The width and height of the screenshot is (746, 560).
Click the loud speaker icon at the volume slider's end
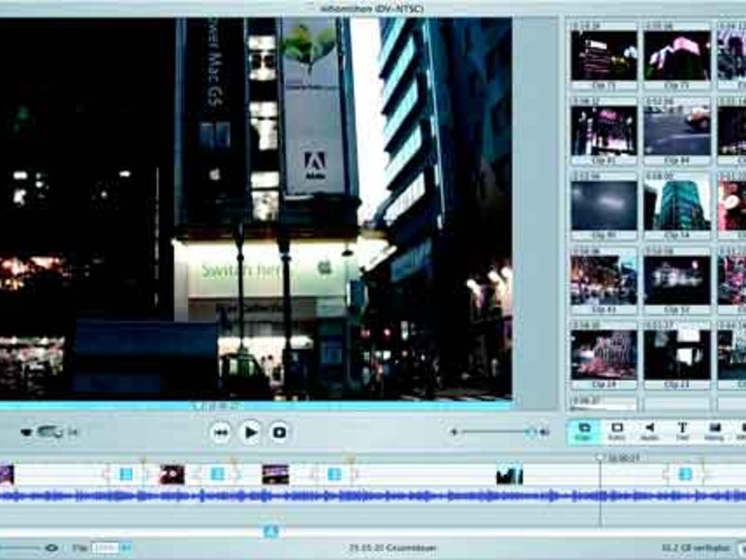pyautogui.click(x=544, y=432)
